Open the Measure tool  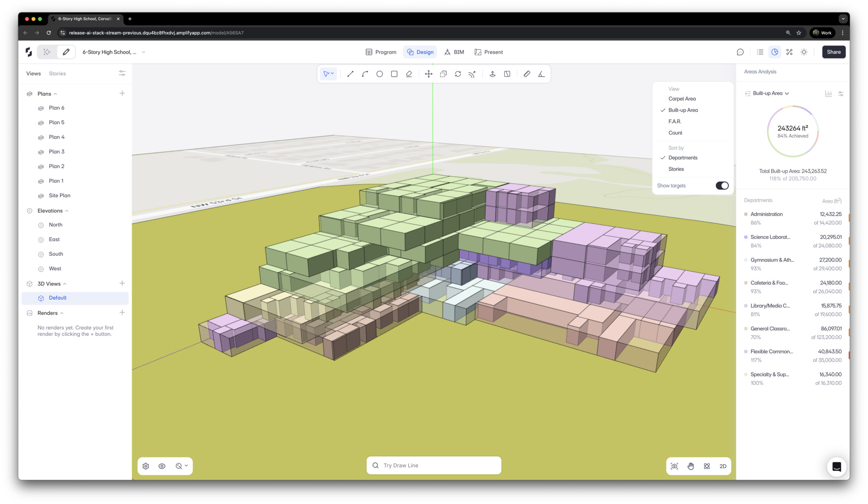[x=526, y=74]
